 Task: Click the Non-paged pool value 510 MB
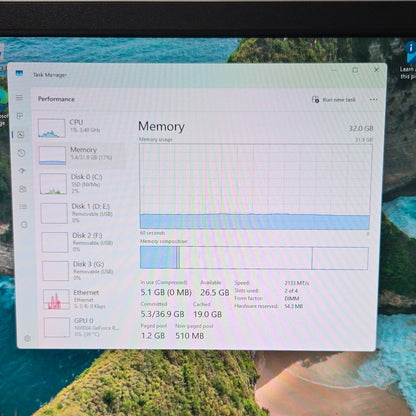click(190, 336)
